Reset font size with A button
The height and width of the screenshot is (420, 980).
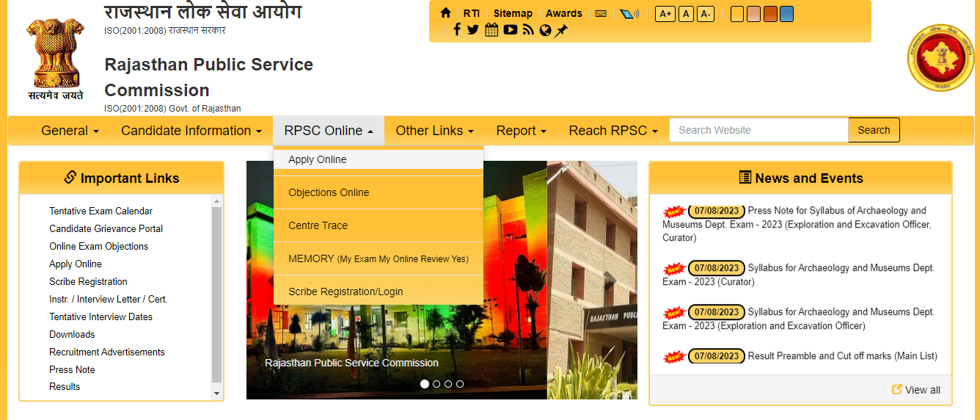(686, 14)
